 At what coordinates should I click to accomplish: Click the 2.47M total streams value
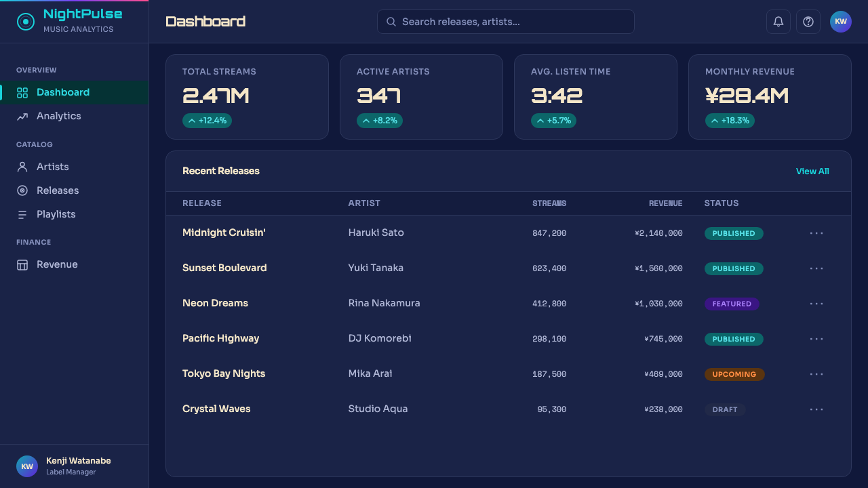coord(216,96)
